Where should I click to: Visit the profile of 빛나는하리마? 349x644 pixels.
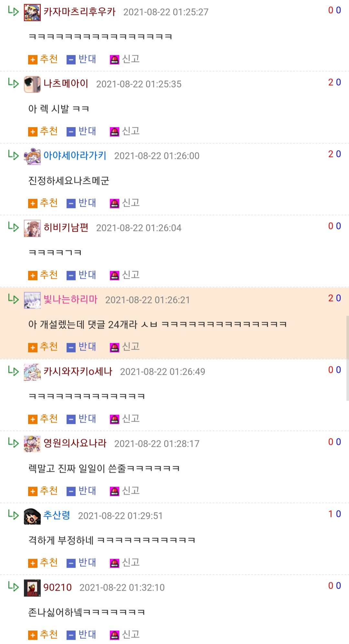tap(70, 300)
